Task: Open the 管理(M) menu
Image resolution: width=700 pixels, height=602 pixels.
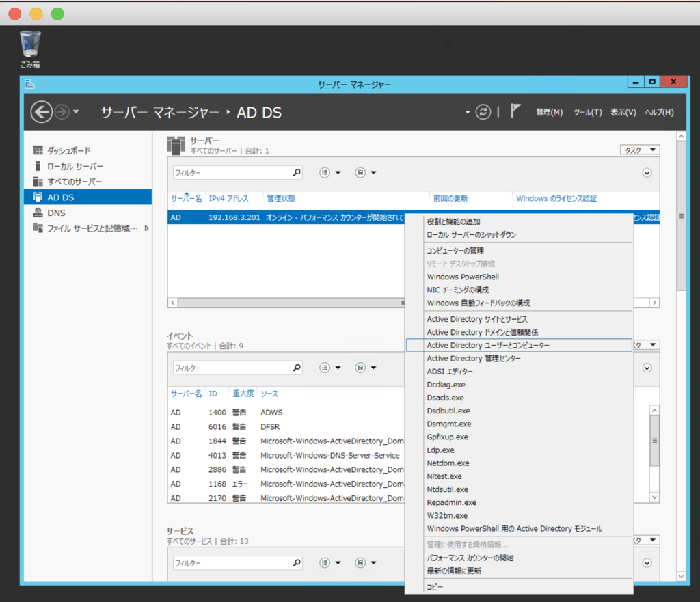Action: (549, 112)
